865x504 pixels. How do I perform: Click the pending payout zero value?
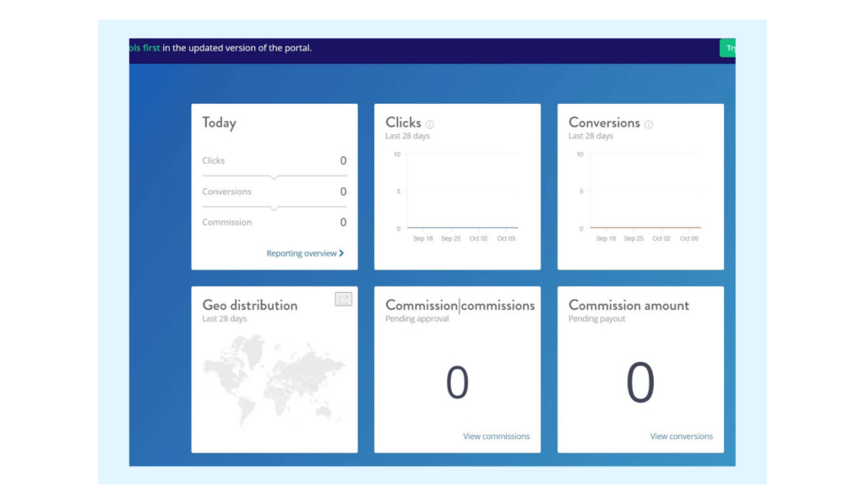[x=640, y=382]
